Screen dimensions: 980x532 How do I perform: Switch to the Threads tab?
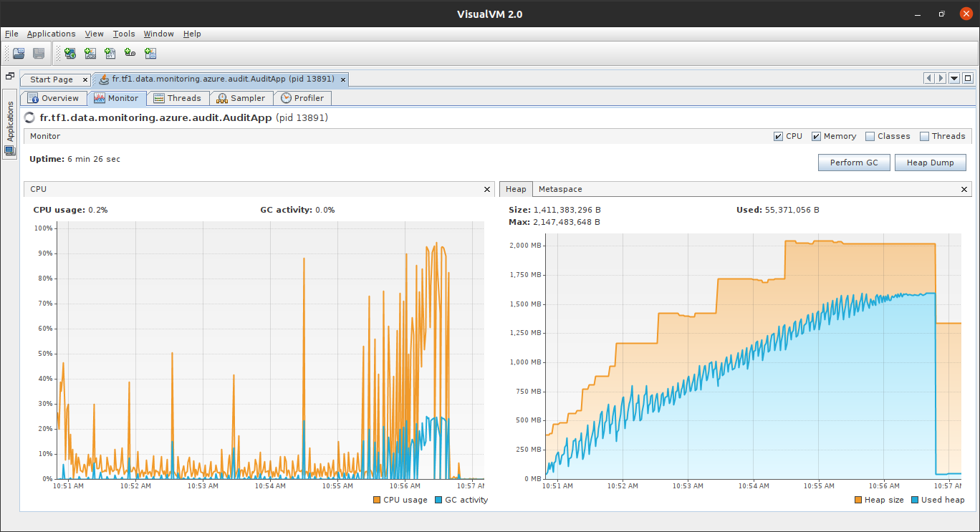[178, 98]
